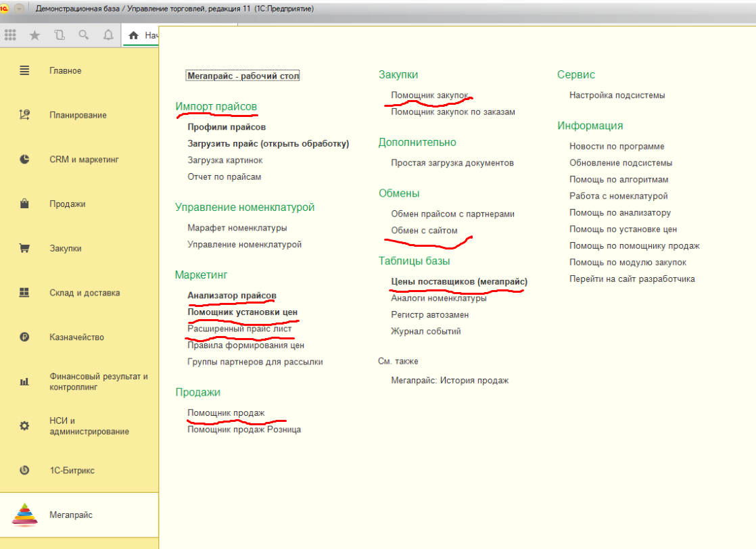Viewport: 756px width, 549px height.
Task: Click the Мегапрайс pyramid icon
Action: click(x=24, y=515)
